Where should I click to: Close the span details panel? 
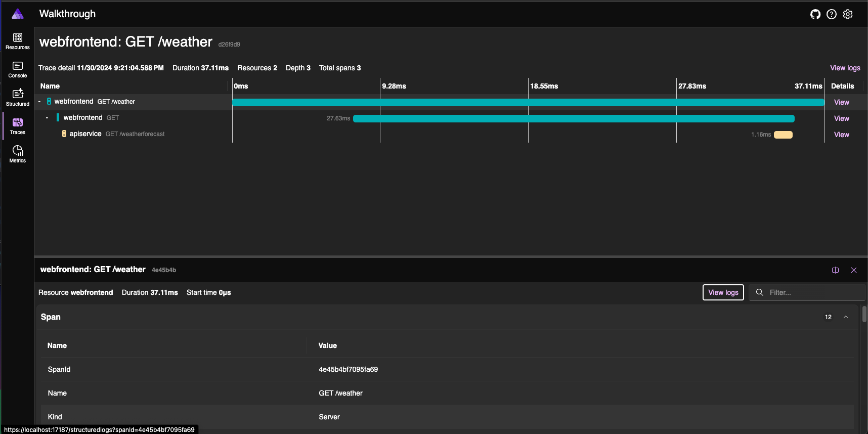coord(854,270)
